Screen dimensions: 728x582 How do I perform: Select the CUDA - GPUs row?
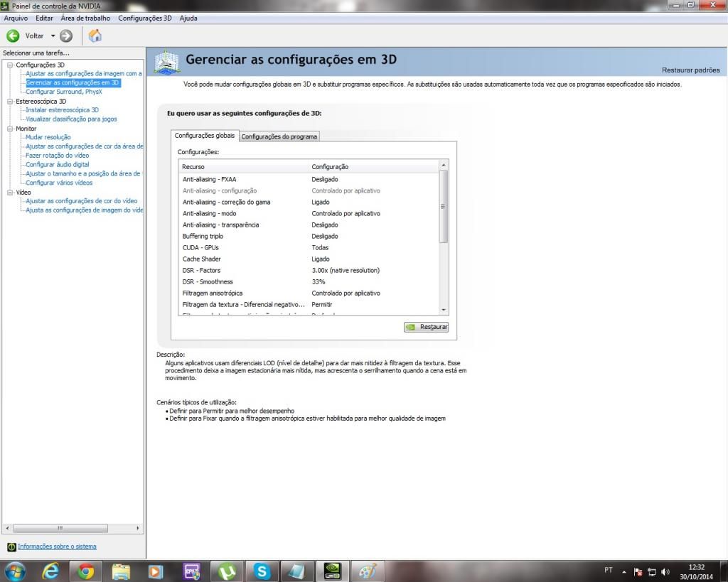[309, 247]
